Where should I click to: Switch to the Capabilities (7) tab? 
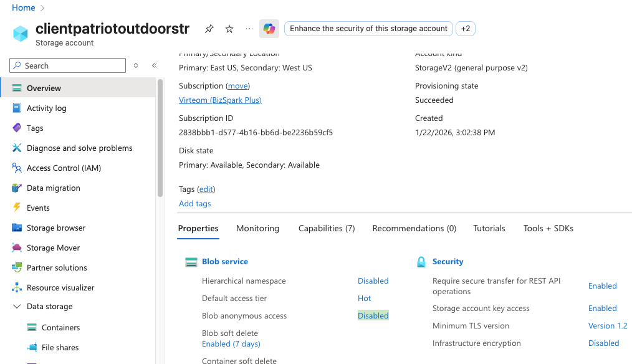327,228
